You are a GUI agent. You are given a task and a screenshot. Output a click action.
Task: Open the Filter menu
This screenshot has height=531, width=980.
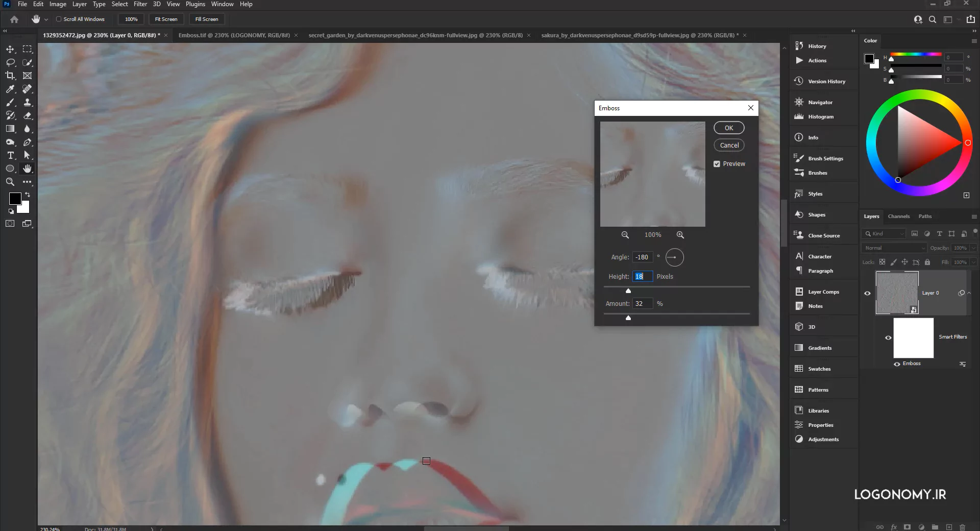140,4
